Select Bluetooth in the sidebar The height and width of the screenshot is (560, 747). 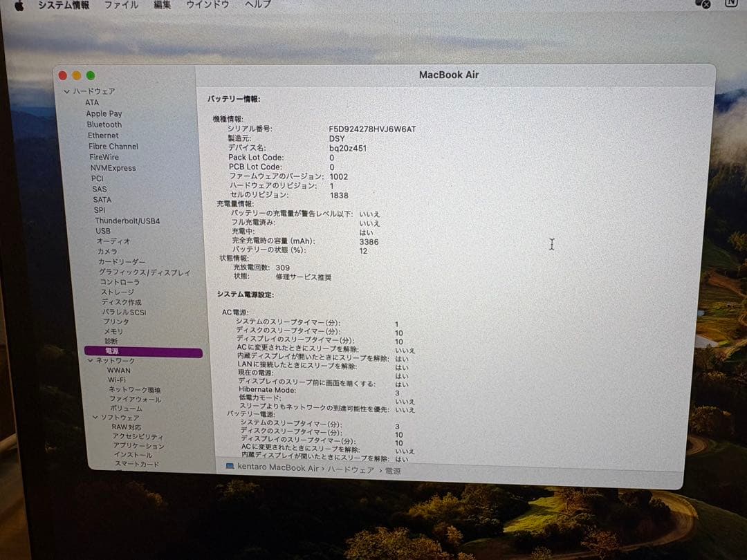coord(104,124)
